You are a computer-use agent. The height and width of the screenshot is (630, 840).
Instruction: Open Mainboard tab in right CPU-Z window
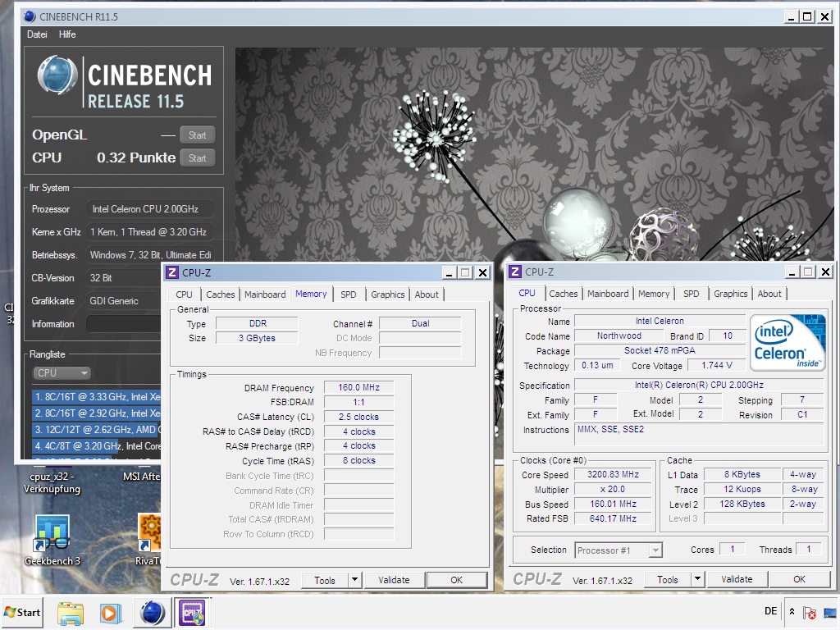pyautogui.click(x=608, y=294)
